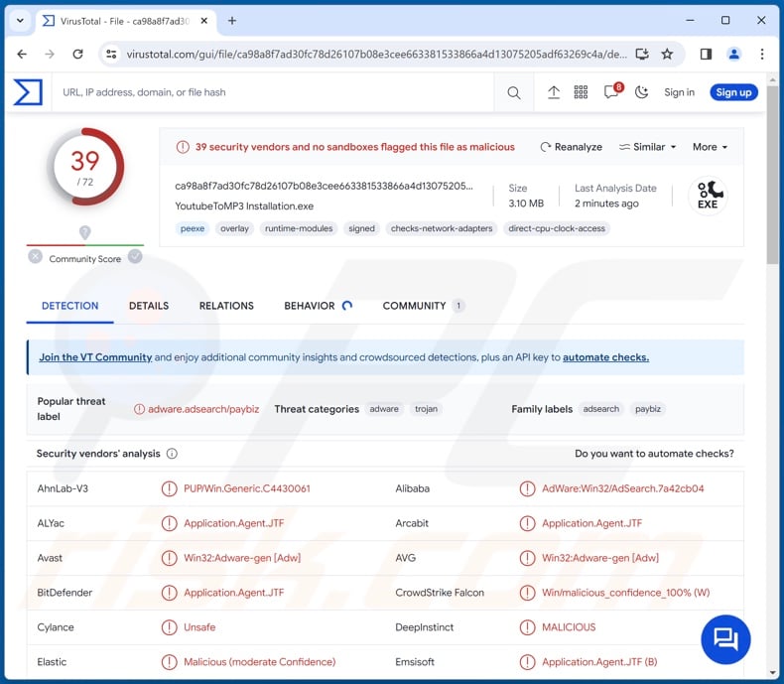Viewport: 784px width, 684px height.
Task: Open a new browser tab
Action: [232, 21]
